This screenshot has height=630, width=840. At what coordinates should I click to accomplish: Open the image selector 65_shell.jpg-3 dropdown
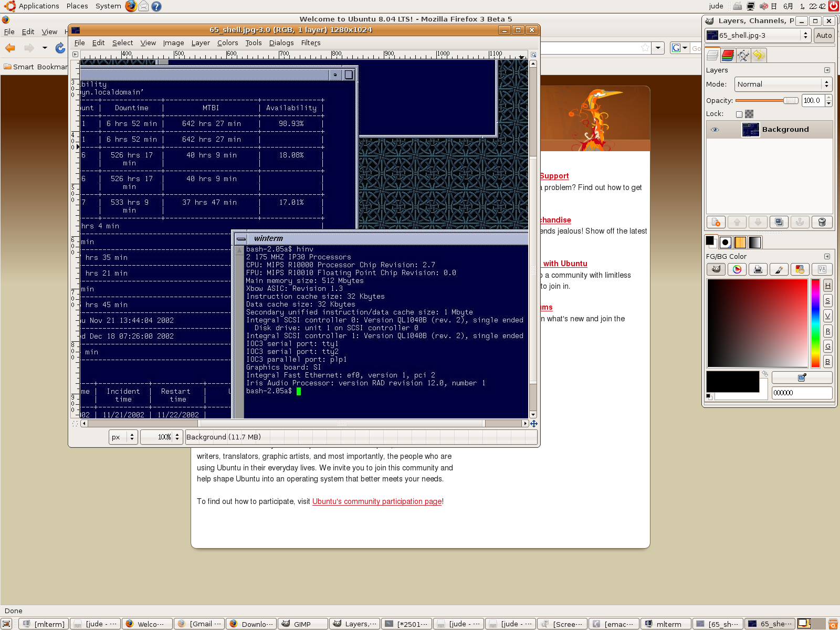(x=758, y=35)
